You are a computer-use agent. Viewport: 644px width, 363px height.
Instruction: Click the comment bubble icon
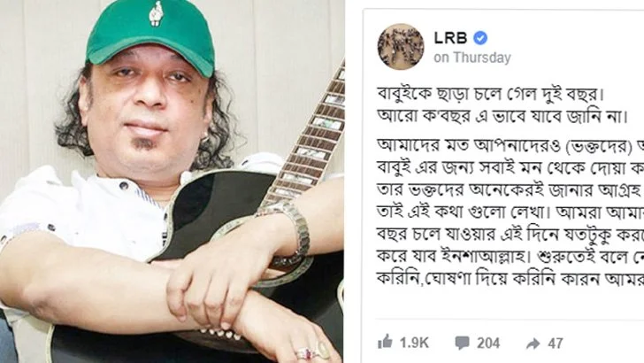click(x=462, y=343)
